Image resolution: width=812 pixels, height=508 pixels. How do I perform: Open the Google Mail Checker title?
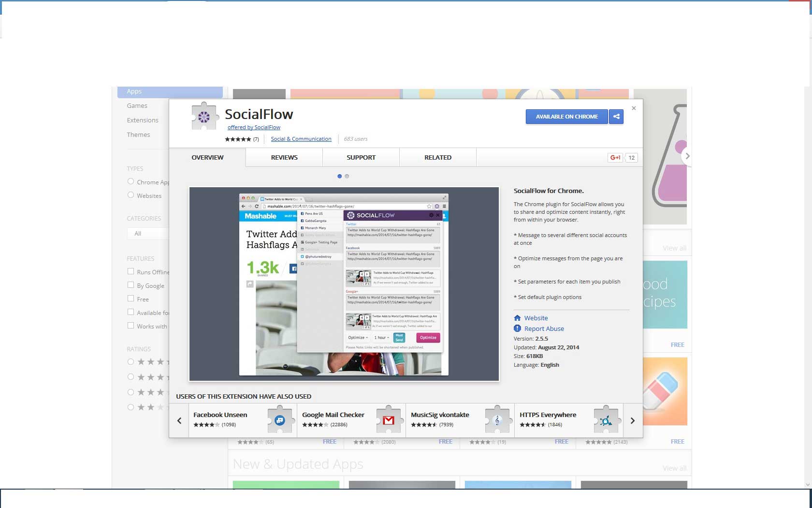pyautogui.click(x=333, y=415)
